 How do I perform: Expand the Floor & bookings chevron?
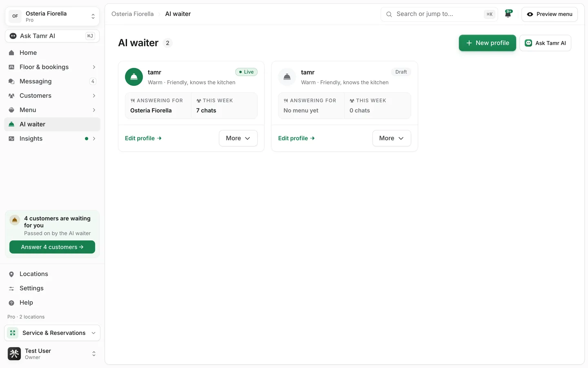coord(94,67)
